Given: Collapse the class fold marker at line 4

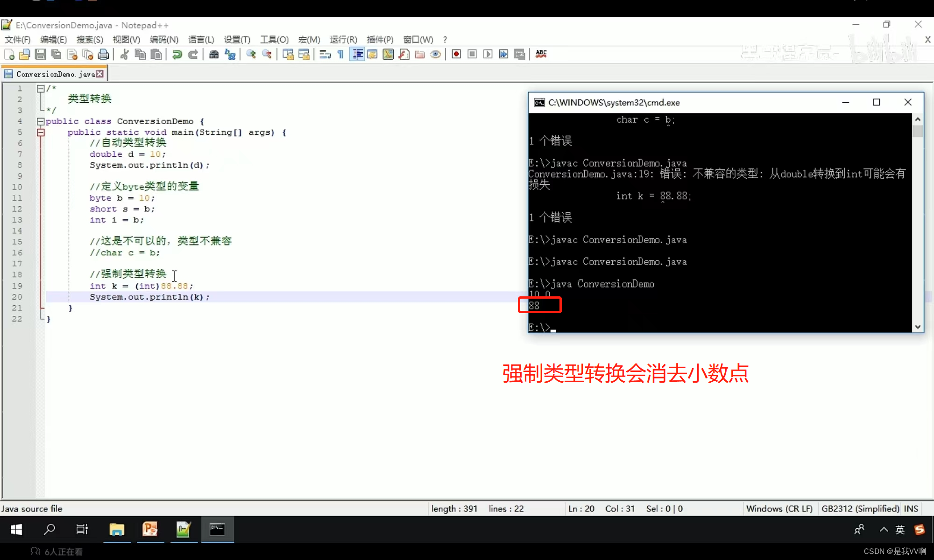Looking at the screenshot, I should click(41, 121).
